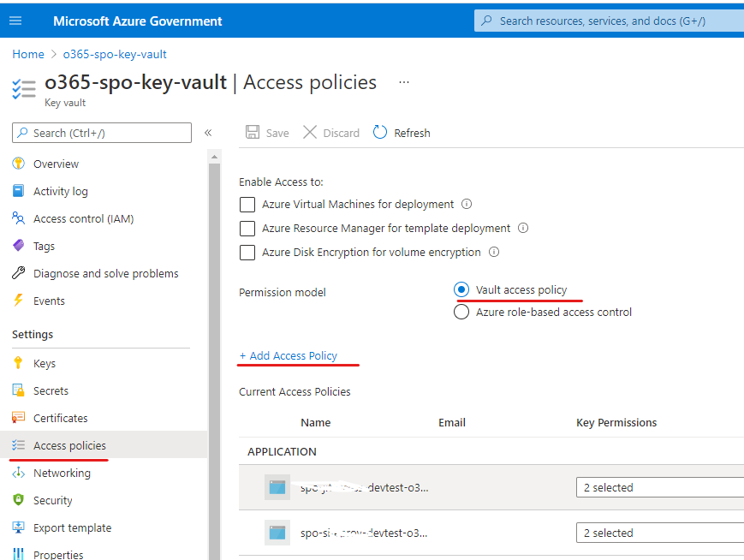Select Azure role-based access control radio
Screen dimensions: 744x560
click(461, 313)
